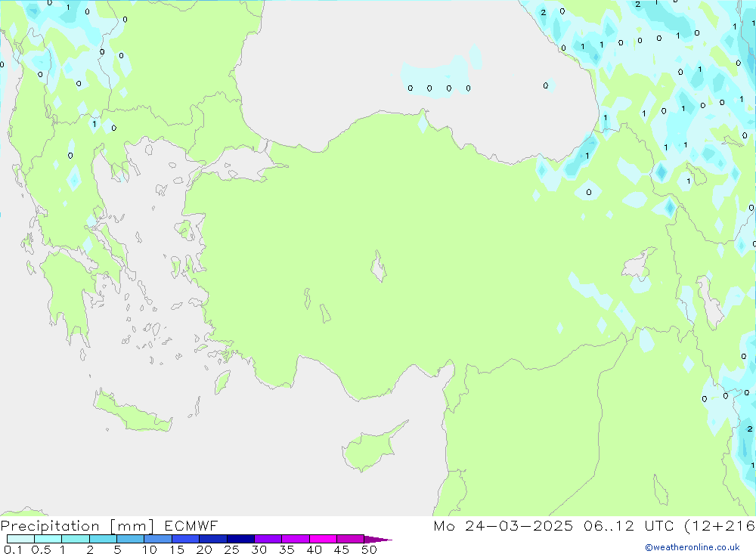Select the 45–50 mm dark magenta swatch
The height and width of the screenshot is (554, 756).
pyautogui.click(x=351, y=539)
